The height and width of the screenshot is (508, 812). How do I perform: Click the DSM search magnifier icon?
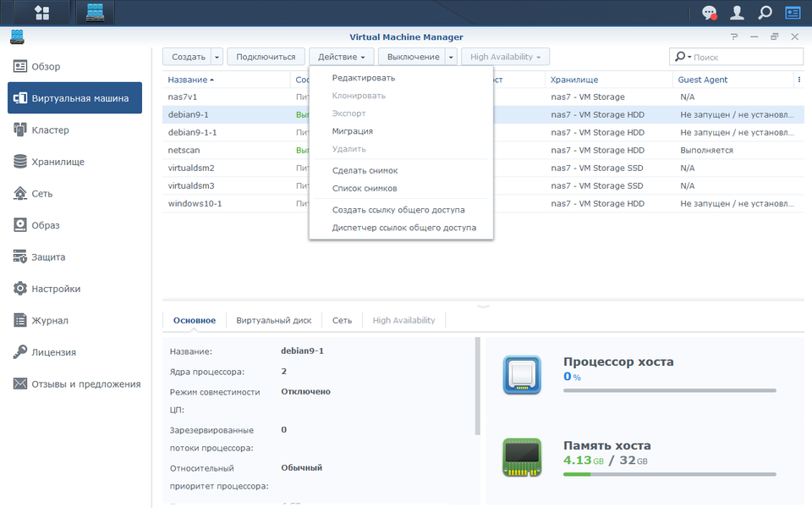coord(765,13)
